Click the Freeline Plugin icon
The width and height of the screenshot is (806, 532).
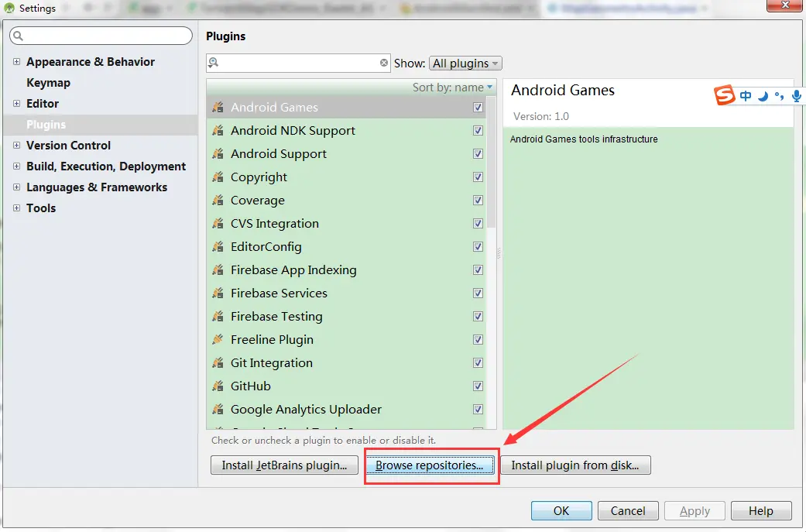tap(218, 339)
